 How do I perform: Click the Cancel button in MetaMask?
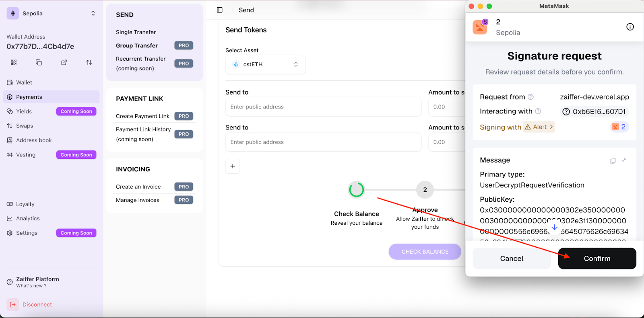pyautogui.click(x=512, y=259)
